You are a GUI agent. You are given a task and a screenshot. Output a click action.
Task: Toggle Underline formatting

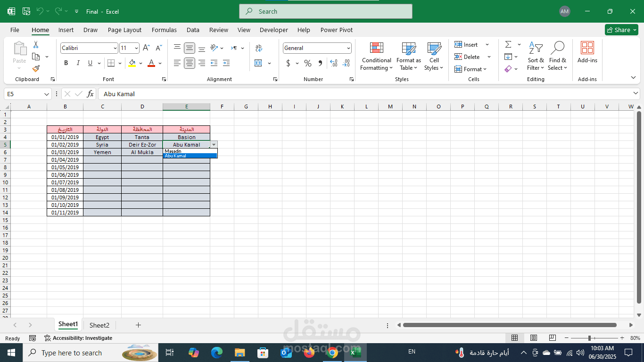[x=90, y=63]
